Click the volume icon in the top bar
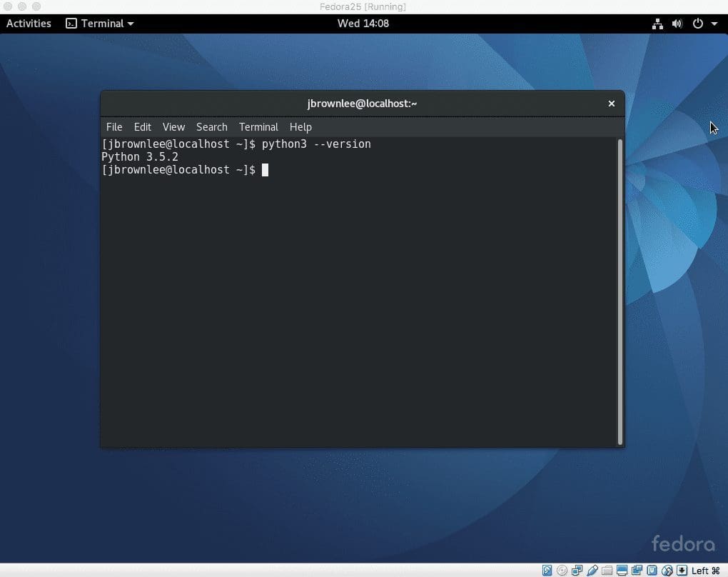This screenshot has width=728, height=577. click(x=677, y=23)
